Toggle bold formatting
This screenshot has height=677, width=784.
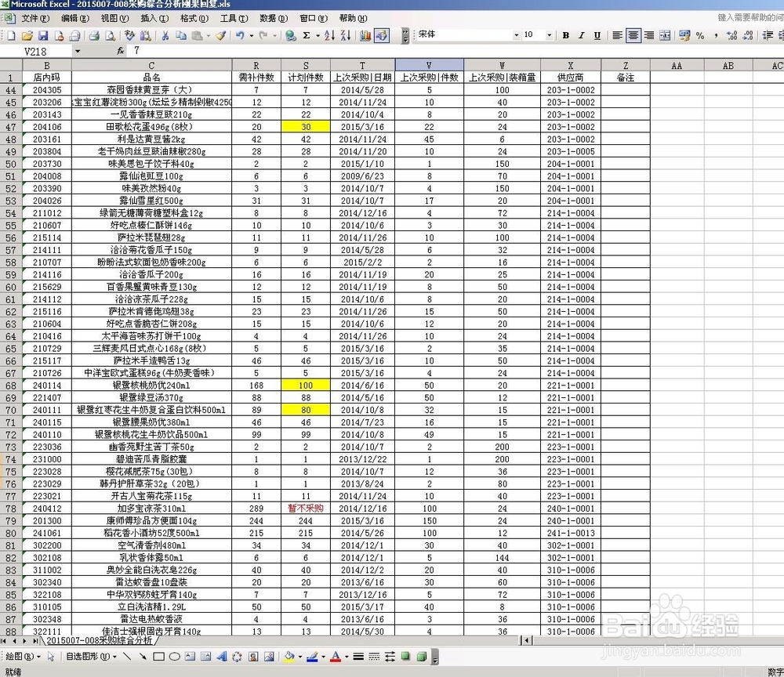(x=566, y=35)
